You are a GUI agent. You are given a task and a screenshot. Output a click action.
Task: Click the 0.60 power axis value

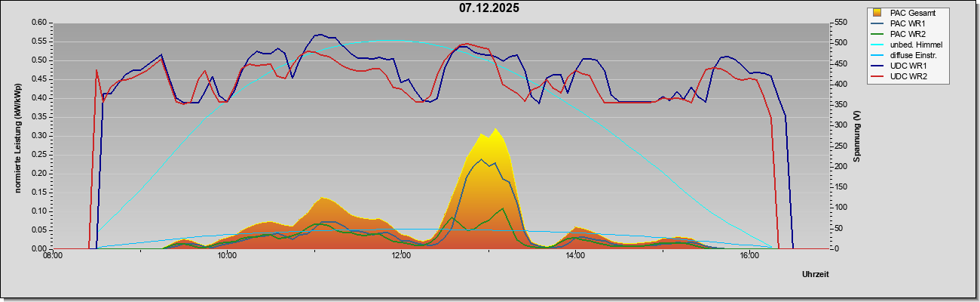[x=40, y=23]
